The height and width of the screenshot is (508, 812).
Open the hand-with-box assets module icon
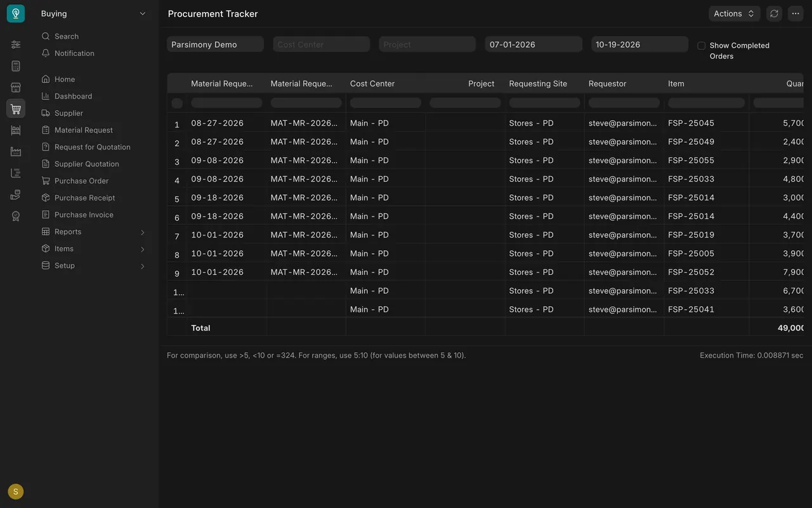pyautogui.click(x=16, y=194)
